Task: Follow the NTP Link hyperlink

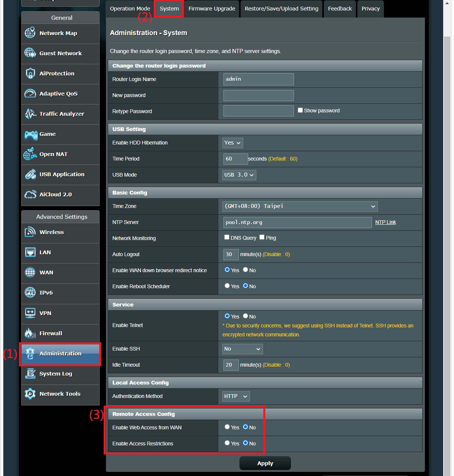Action: 385,222
